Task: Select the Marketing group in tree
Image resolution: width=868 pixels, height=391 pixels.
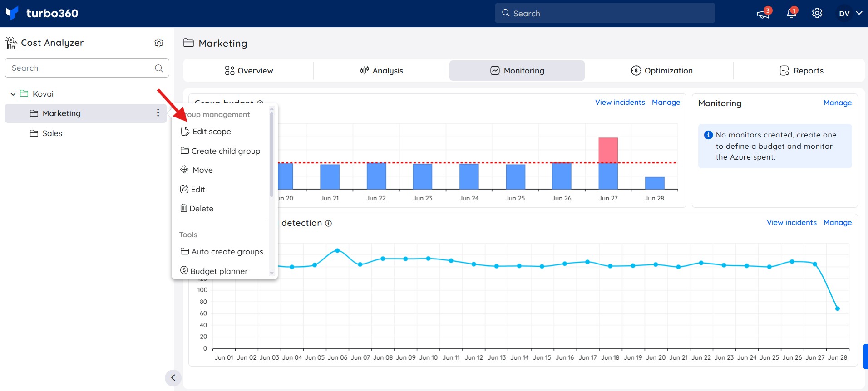Action: 62,113
